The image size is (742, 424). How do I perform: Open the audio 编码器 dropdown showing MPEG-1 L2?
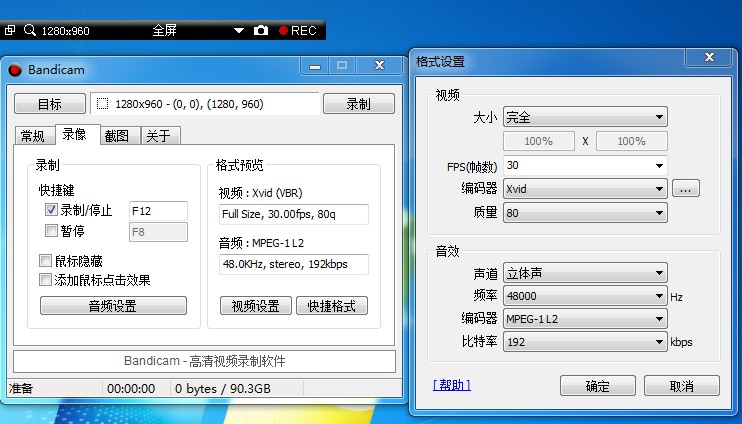click(585, 319)
